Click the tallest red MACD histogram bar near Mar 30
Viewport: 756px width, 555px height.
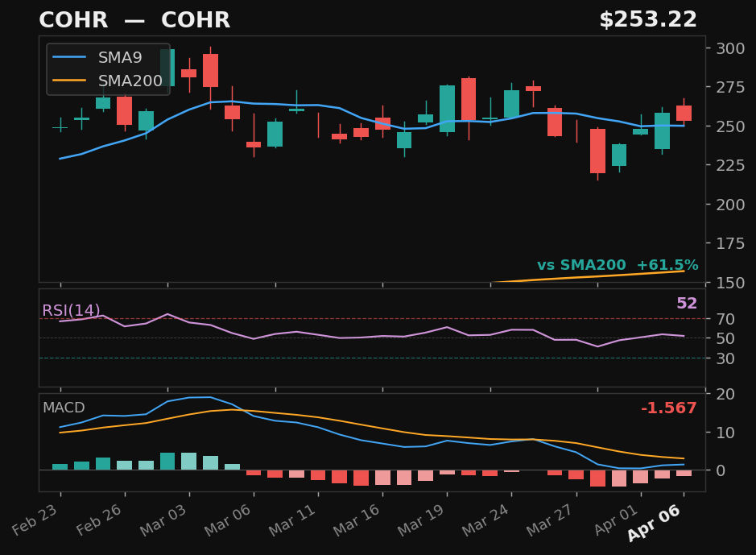[x=598, y=478]
